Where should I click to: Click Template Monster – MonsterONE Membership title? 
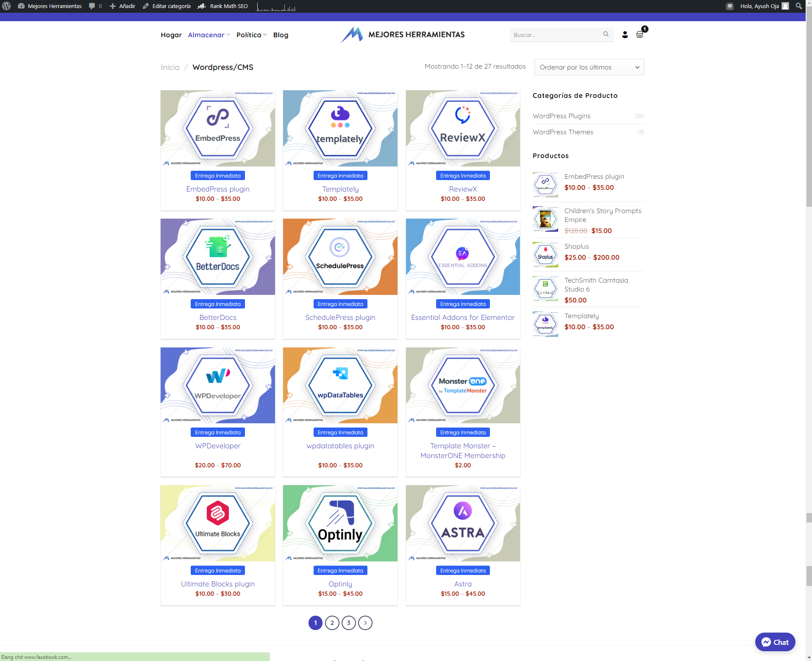(463, 450)
